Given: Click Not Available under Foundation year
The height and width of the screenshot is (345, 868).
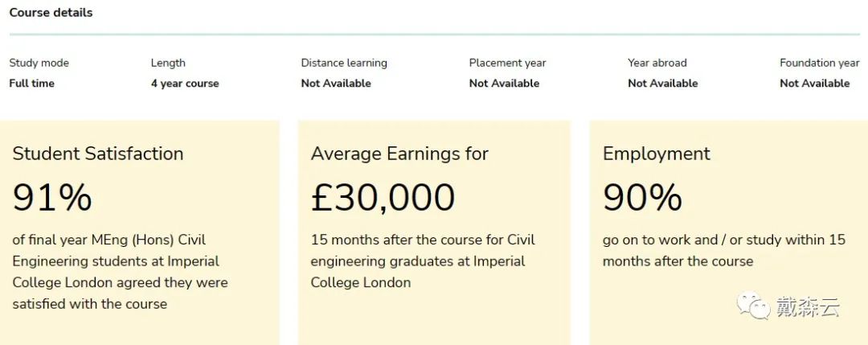Looking at the screenshot, I should coord(814,83).
